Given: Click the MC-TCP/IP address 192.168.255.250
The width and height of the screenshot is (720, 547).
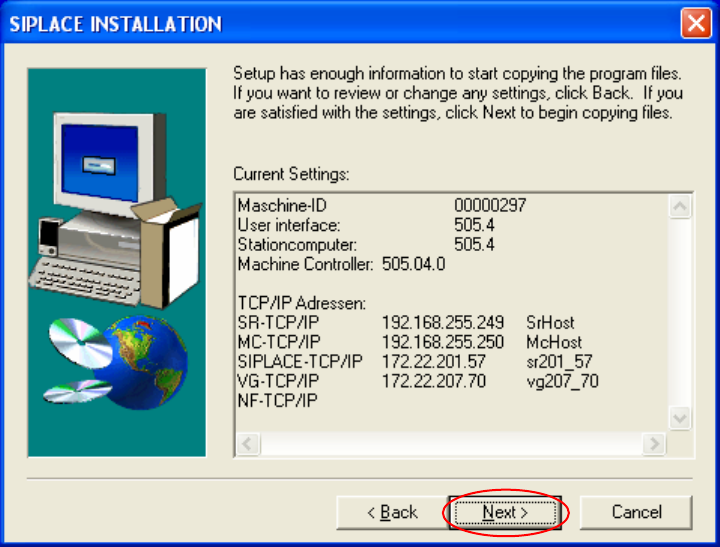Looking at the screenshot, I should pos(443,342).
